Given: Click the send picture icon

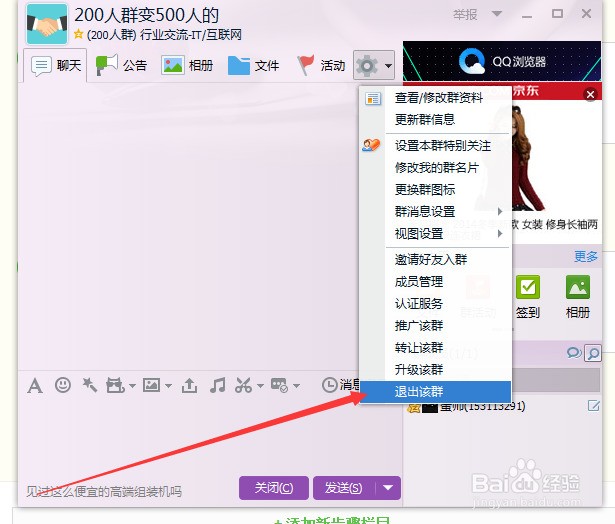Looking at the screenshot, I should click(x=151, y=385).
